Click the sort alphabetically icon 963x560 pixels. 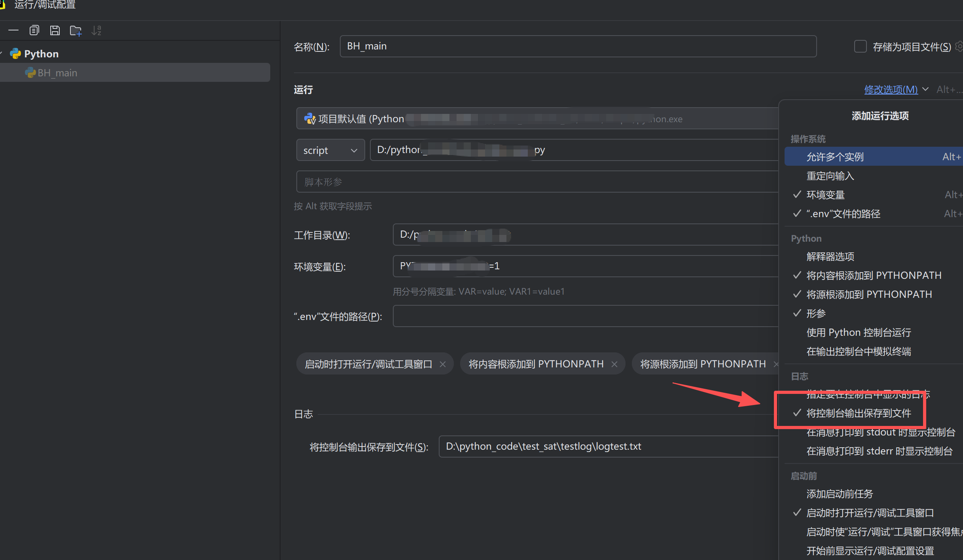click(x=97, y=30)
